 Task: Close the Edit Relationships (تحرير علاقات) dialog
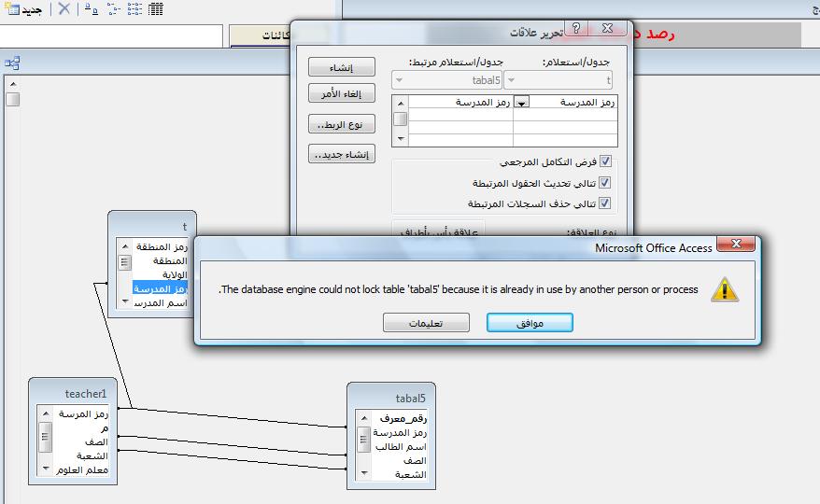(607, 28)
